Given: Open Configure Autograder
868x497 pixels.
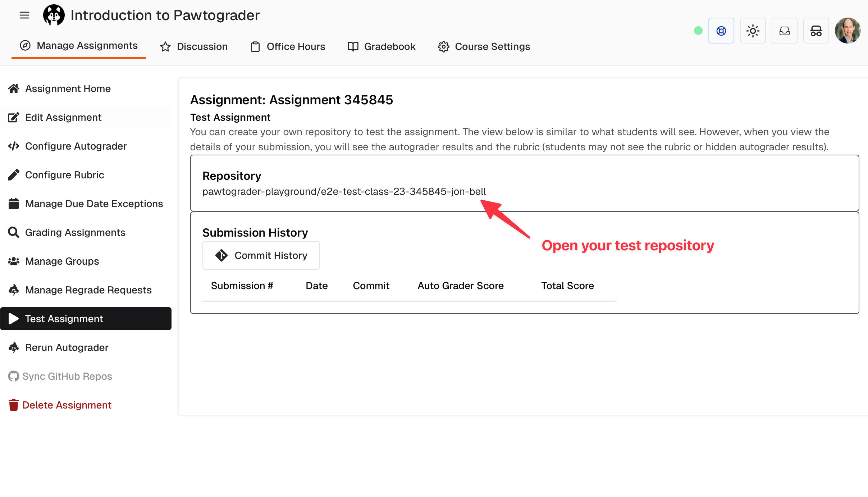Looking at the screenshot, I should click(x=76, y=146).
